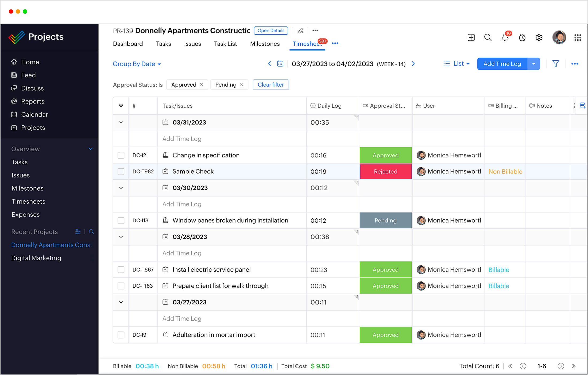Click the Add Time Log dropdown arrow
The image size is (588, 375).
(535, 64)
